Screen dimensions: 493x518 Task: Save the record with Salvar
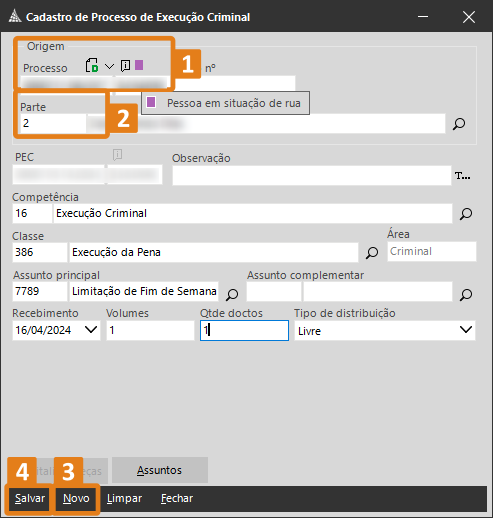30,498
